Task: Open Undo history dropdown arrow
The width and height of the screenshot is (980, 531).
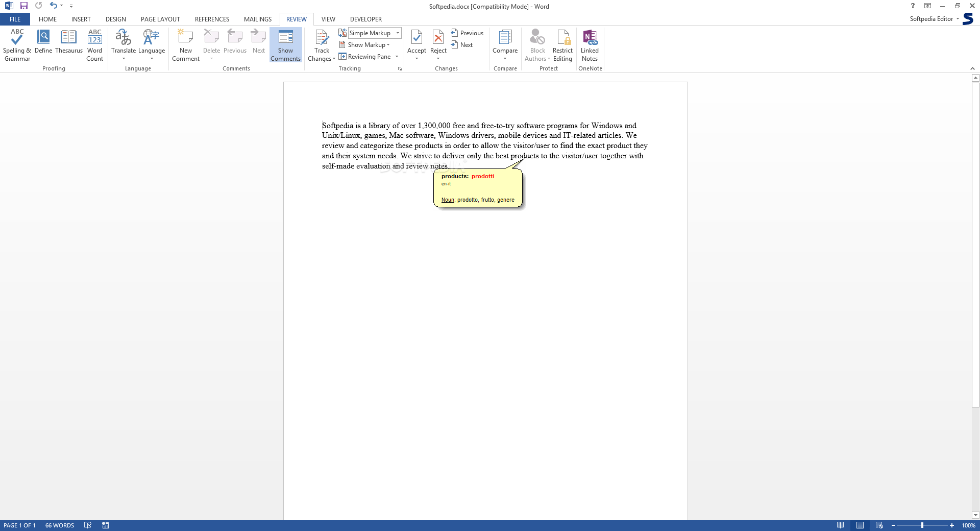Action: 62,6
